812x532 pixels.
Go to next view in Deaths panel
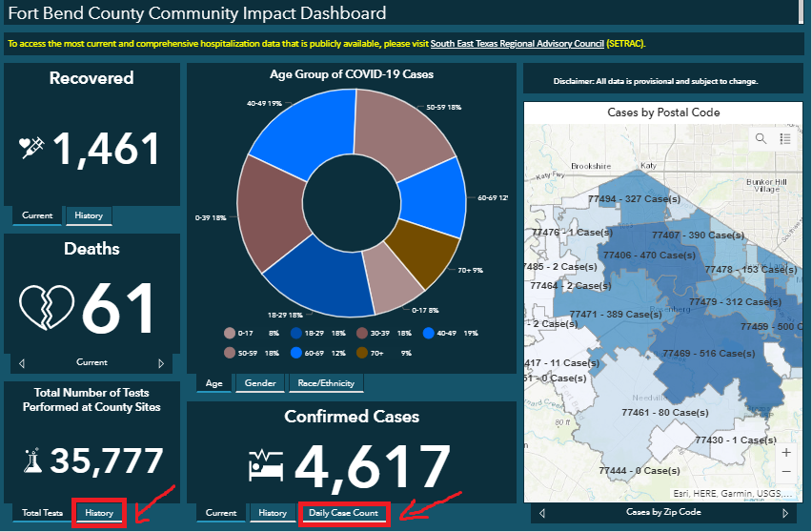(161, 363)
